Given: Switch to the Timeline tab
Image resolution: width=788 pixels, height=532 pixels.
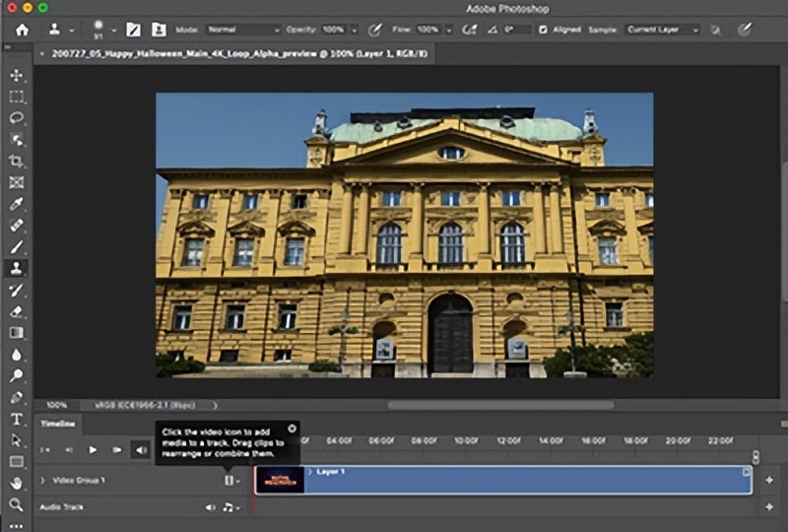Looking at the screenshot, I should (x=57, y=423).
